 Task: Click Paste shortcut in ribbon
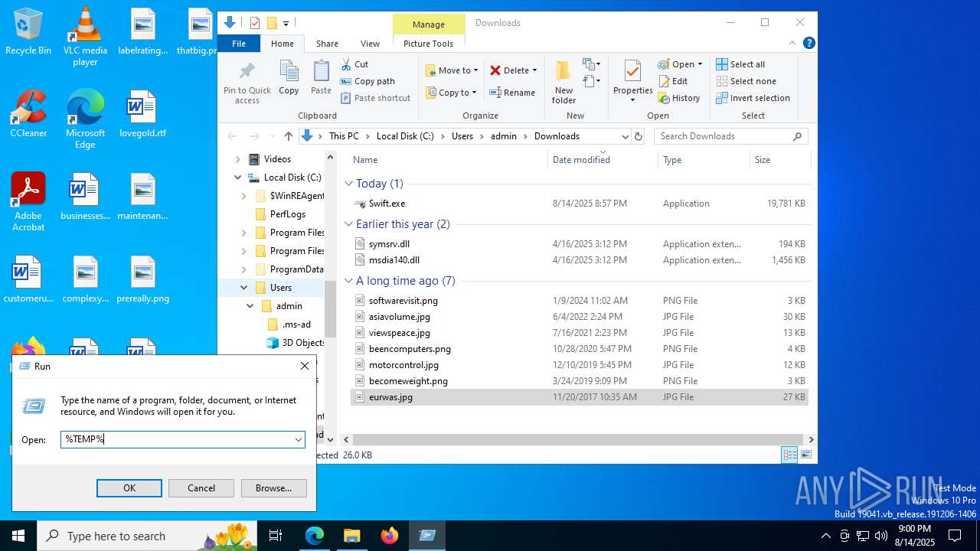(x=375, y=98)
